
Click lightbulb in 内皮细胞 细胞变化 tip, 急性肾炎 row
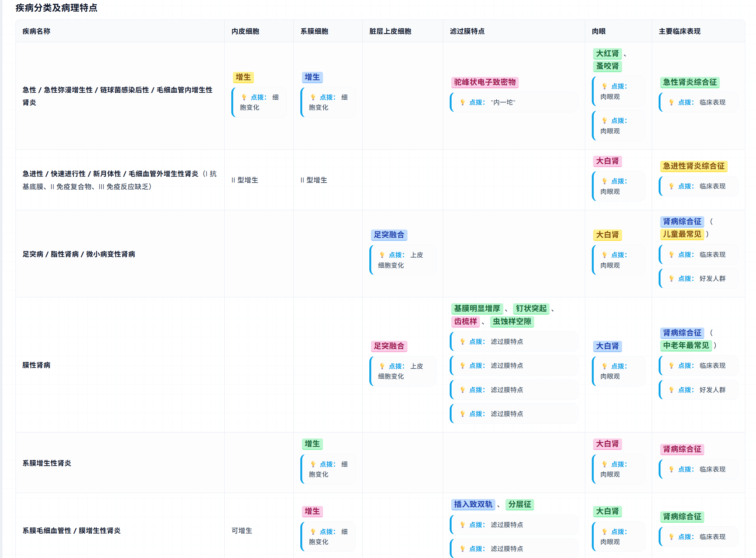coord(244,97)
